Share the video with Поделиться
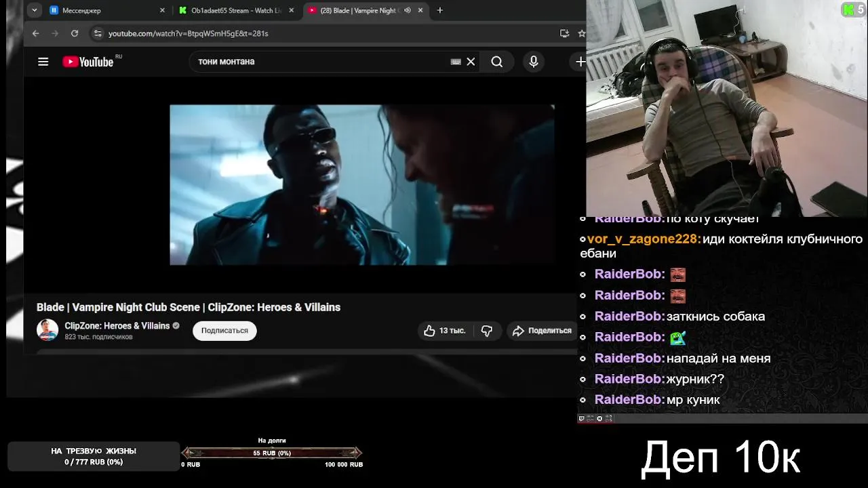Viewport: 868px width, 488px height. click(542, 331)
